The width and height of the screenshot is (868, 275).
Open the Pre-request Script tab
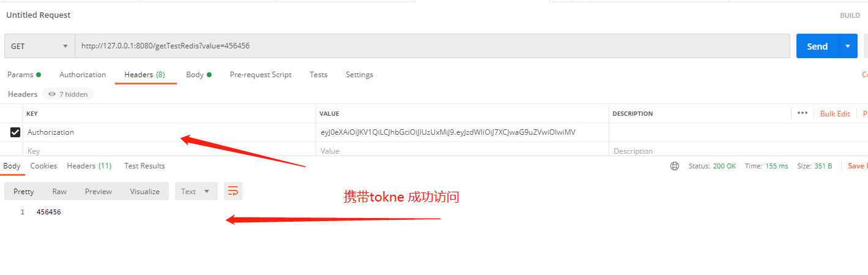(x=261, y=75)
